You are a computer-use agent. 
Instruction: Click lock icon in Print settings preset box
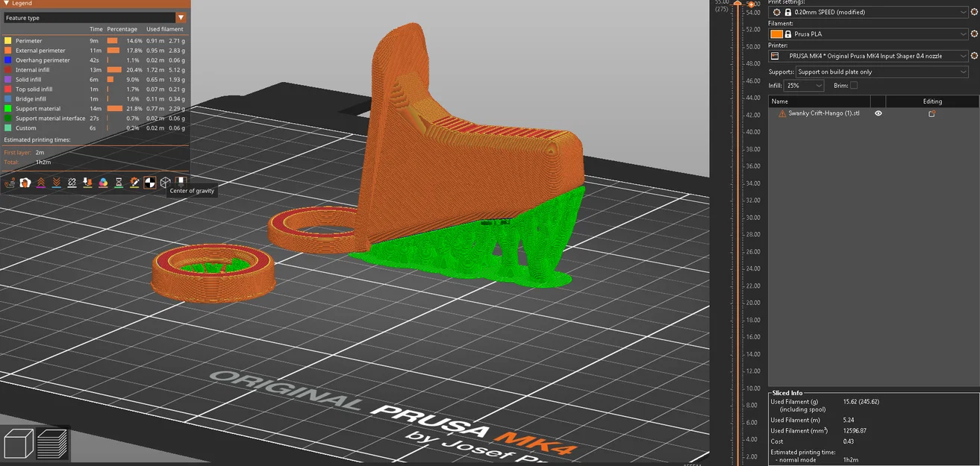(787, 13)
